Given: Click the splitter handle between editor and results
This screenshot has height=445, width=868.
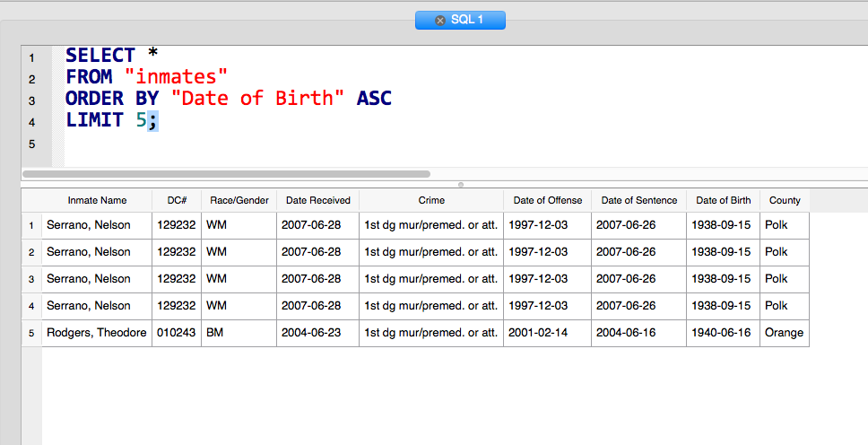Looking at the screenshot, I should 461,185.
